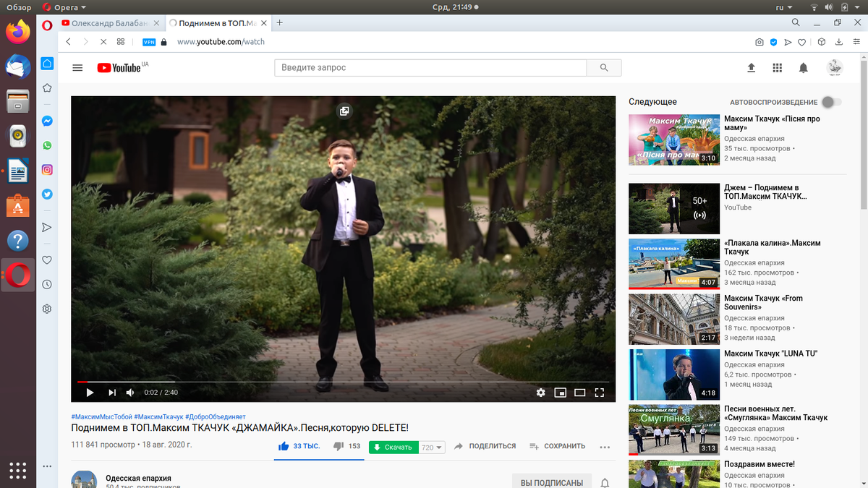This screenshot has width=868, height=488.
Task: Open the upload video icon
Action: coord(751,68)
